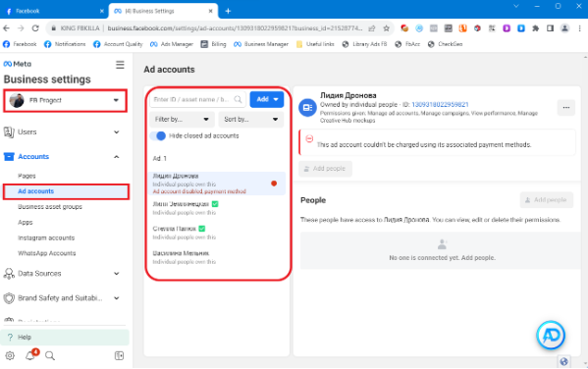
Task: Open the browser extensions puzzle icon
Action: [x=536, y=28]
